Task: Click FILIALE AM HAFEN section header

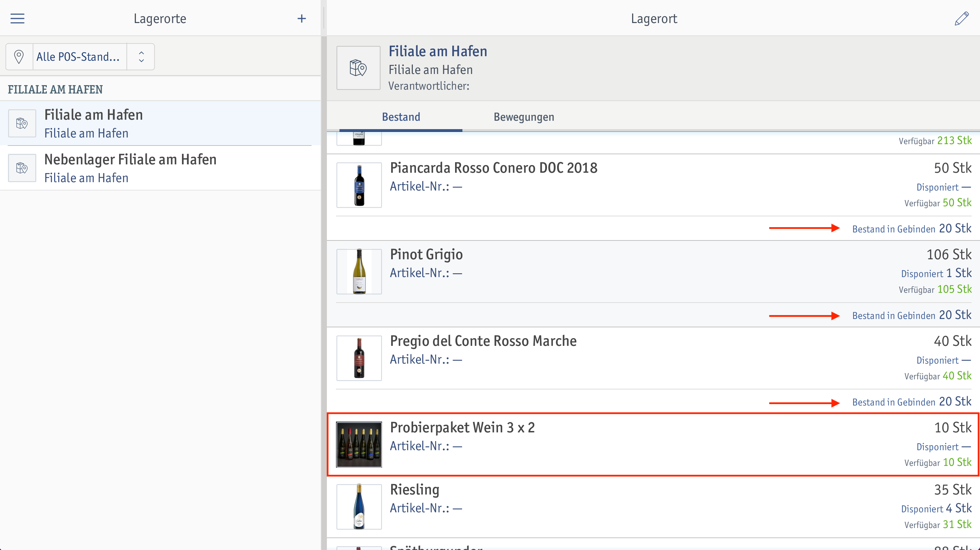Action: 56,89
